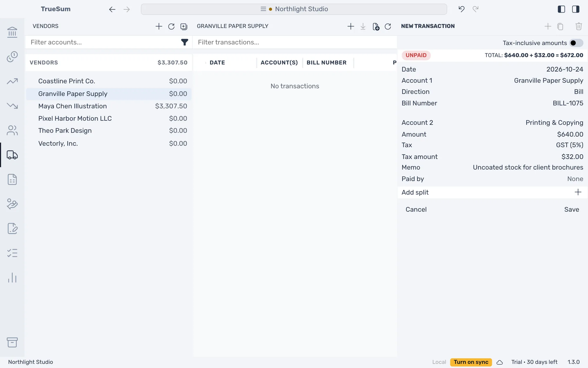Toggle the right sidebar panel icon
The width and height of the screenshot is (588, 368).
tap(576, 9)
